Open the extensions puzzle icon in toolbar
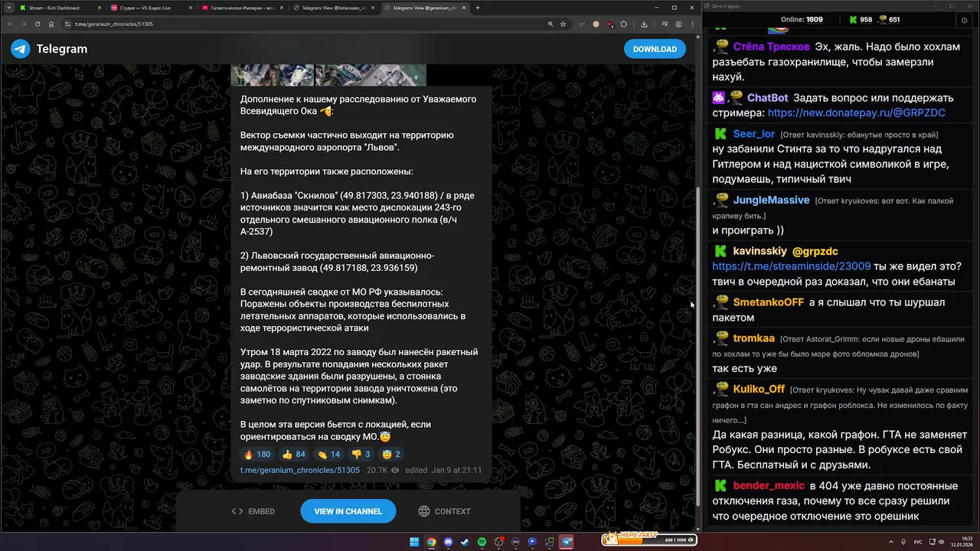 pos(624,24)
